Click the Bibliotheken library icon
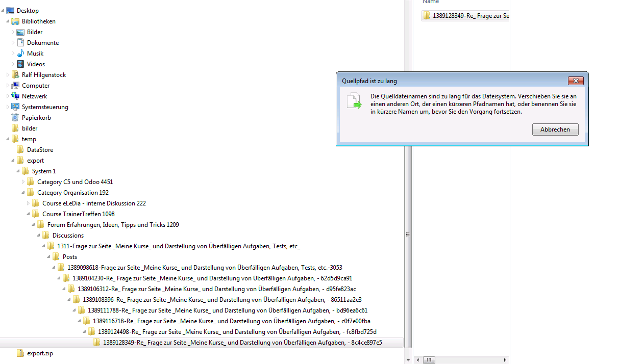 pos(15,21)
